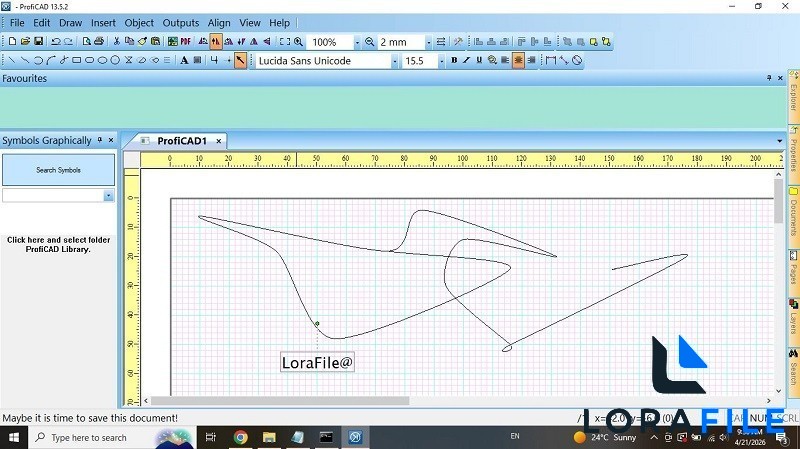800x449 pixels.
Task: Select the Bezier curve tool
Action: (x=51, y=60)
